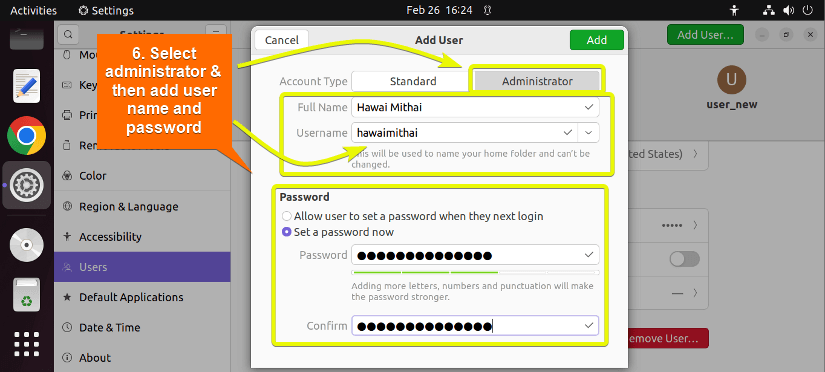Open Date & Time settings
This screenshot has height=372, width=825.
point(142,327)
